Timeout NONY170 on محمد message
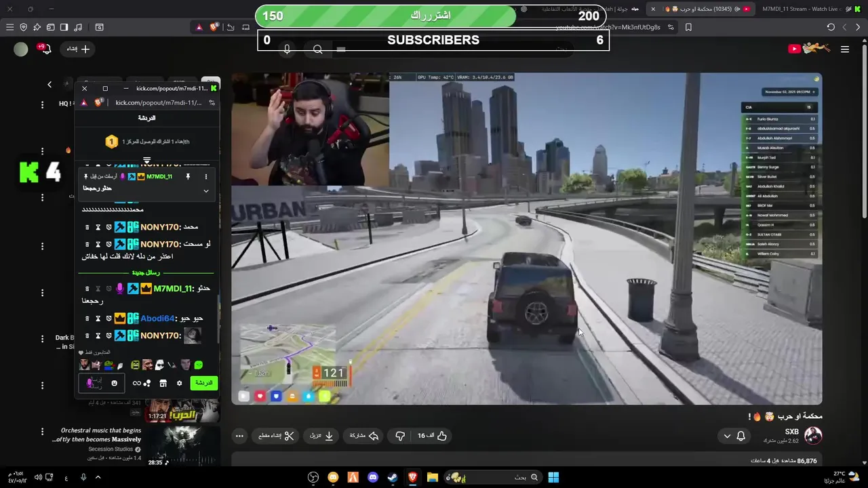Image resolution: width=868 pixels, height=488 pixels. tap(98, 227)
